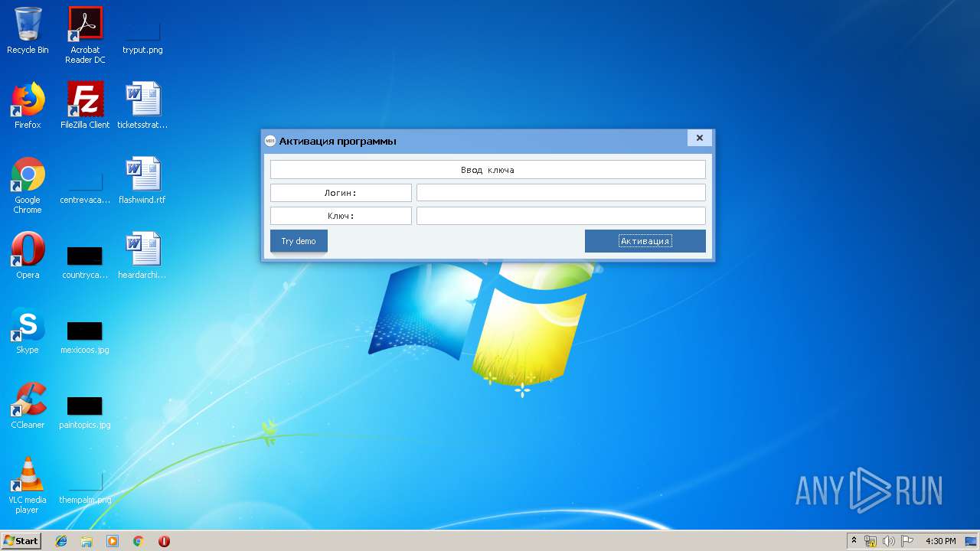Screen dimensions: 980x551
Task: Focus the Ключ input field
Action: 561,216
